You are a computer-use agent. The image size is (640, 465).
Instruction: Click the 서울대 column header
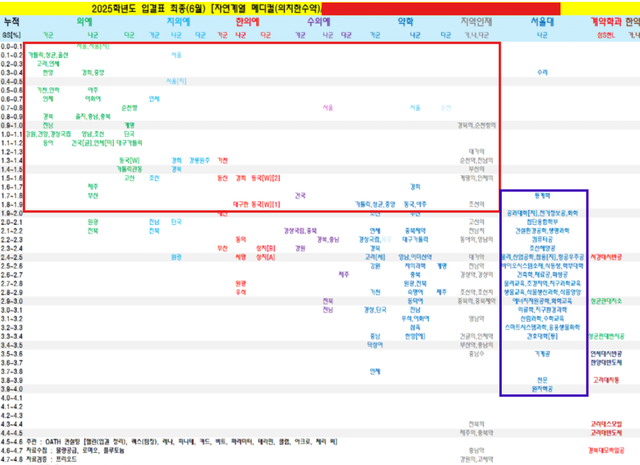coord(542,19)
